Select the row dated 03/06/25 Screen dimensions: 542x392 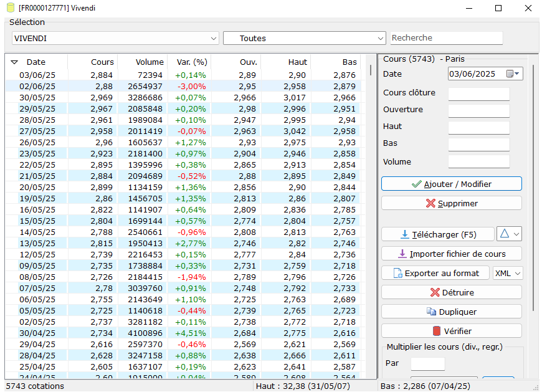[x=183, y=75]
